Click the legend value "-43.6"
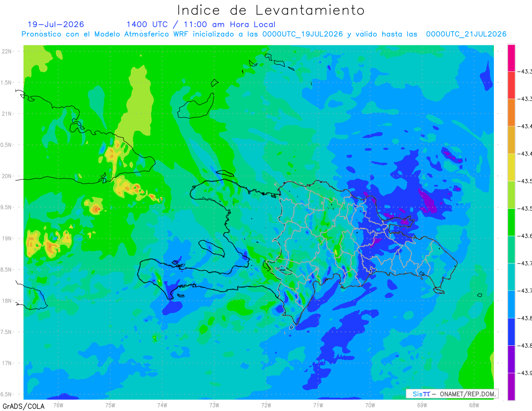This screenshot has height=411, width=532. coord(526,236)
